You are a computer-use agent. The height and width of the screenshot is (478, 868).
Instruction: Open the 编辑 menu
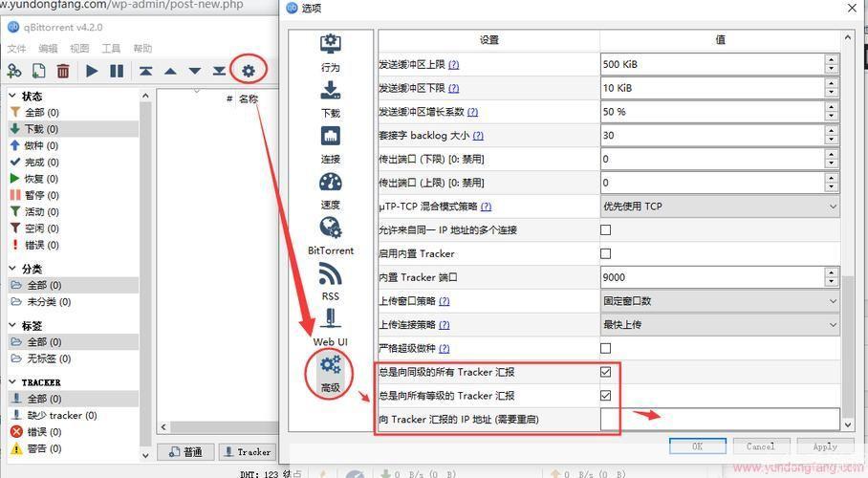click(x=48, y=49)
